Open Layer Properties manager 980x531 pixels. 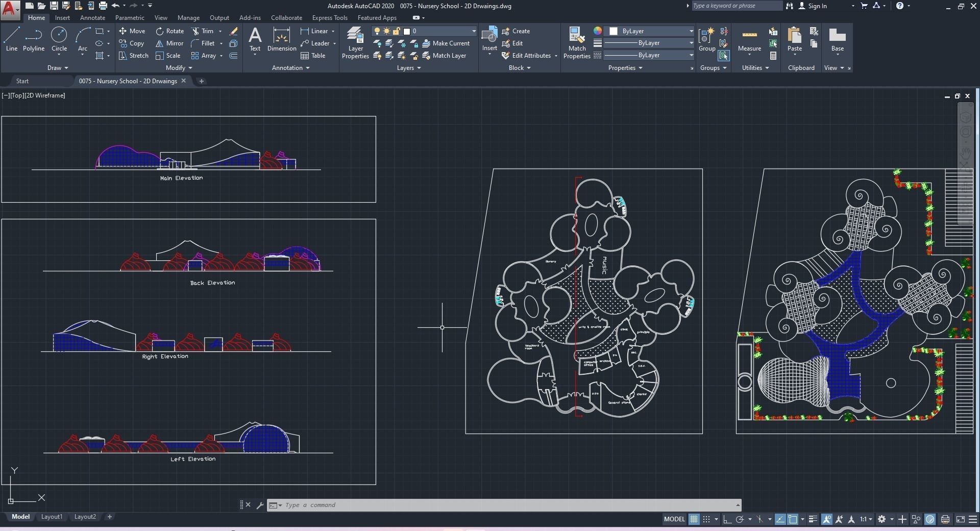pyautogui.click(x=355, y=43)
